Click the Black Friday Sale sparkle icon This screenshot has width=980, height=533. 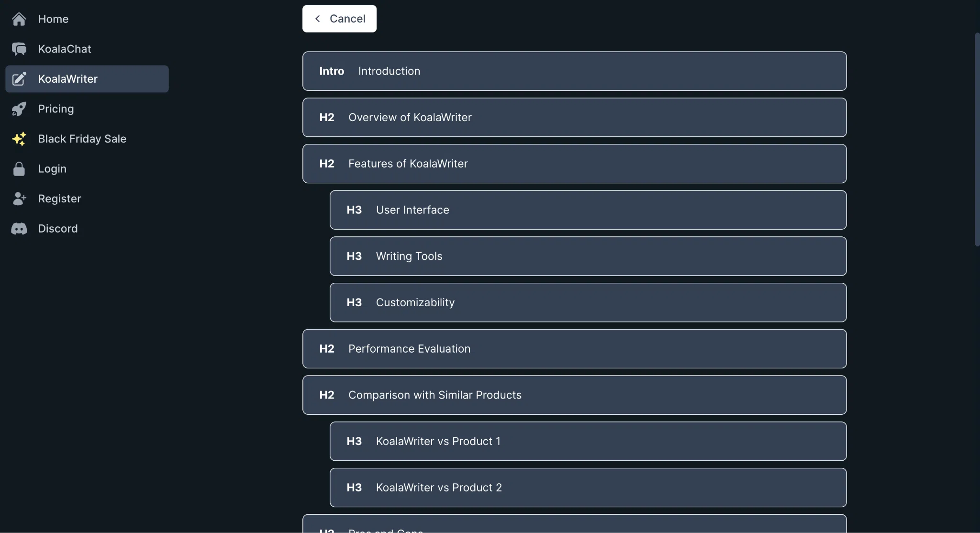tap(19, 139)
